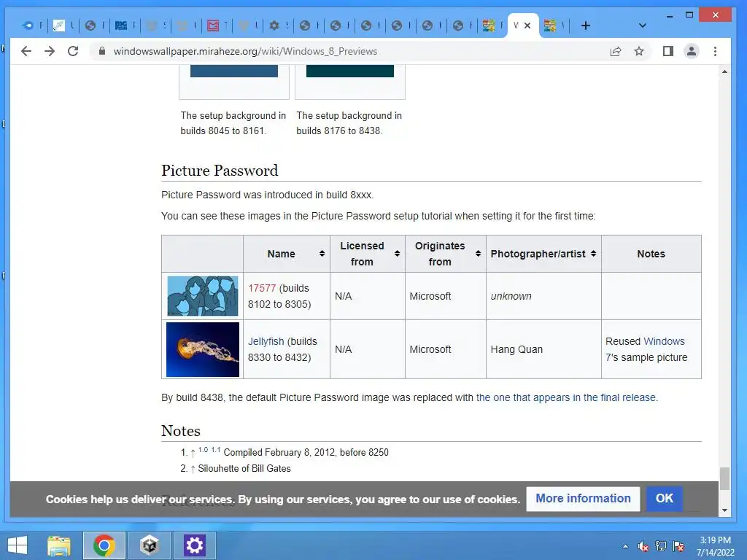The height and width of the screenshot is (560, 747).
Task: Share this page via share icon
Action: pyautogui.click(x=616, y=51)
